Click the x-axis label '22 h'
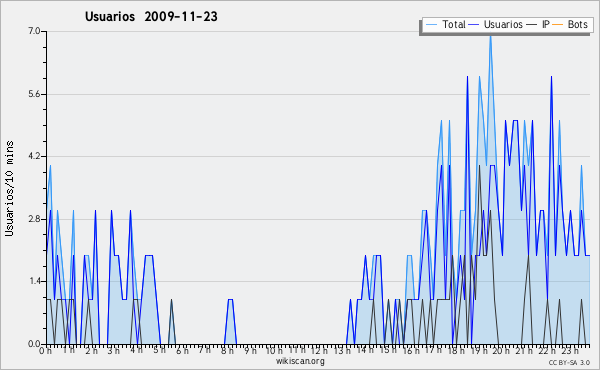600x370 pixels. tap(547, 351)
